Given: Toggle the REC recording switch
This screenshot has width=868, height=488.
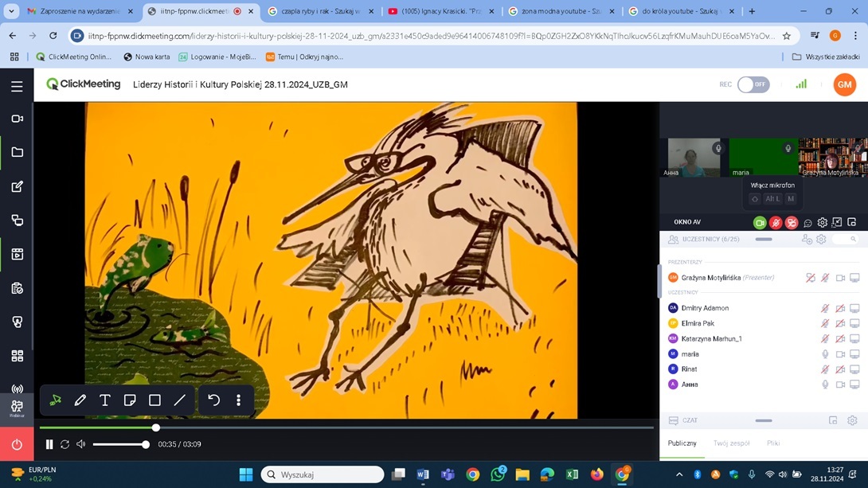Looking at the screenshot, I should point(753,84).
